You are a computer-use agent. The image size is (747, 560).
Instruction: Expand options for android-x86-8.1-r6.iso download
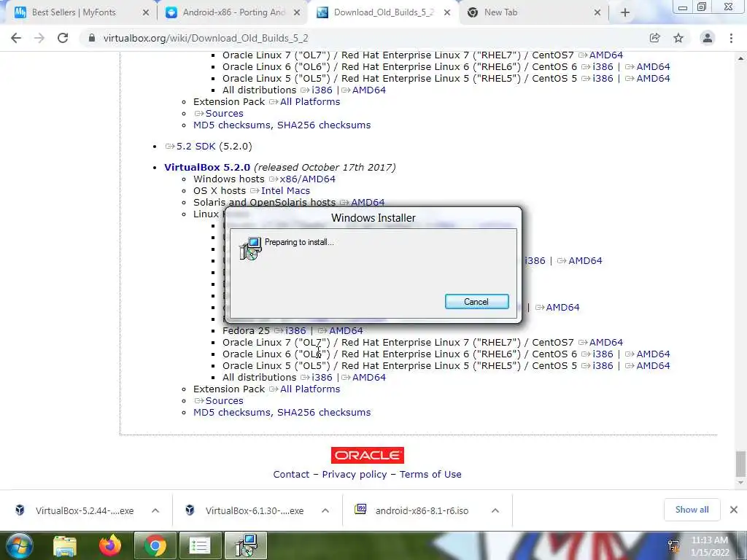tap(495, 510)
